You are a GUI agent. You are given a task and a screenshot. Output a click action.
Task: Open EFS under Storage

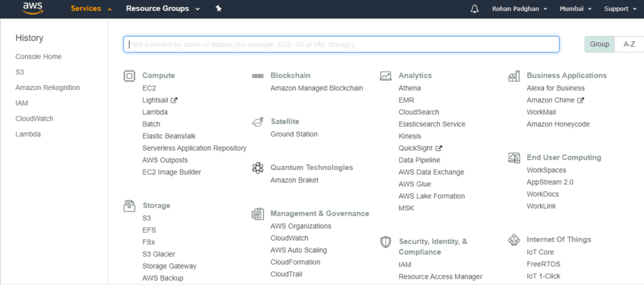click(x=149, y=230)
